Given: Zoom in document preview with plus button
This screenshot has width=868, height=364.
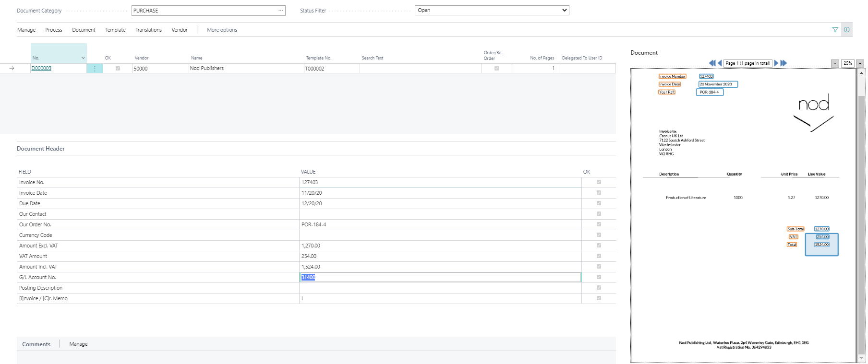Looking at the screenshot, I should [x=860, y=63].
